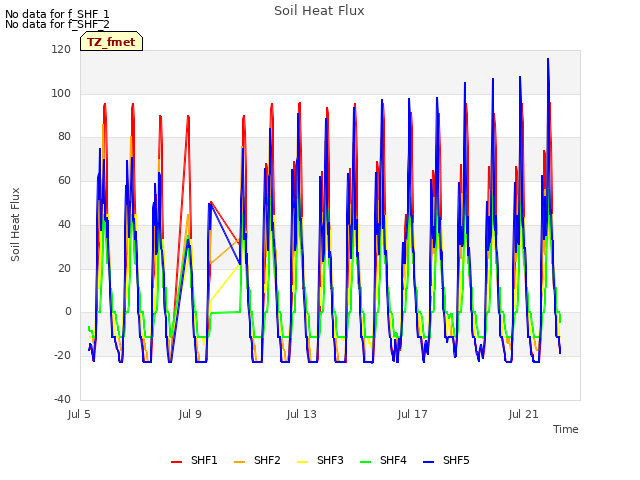Click the 20 y-axis tick label

point(64,268)
